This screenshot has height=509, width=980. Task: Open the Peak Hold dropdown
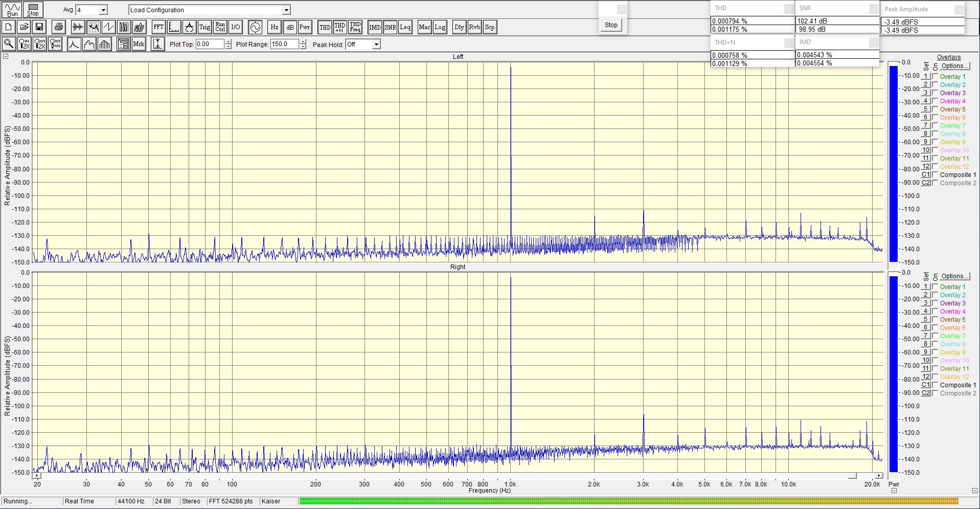[x=376, y=45]
